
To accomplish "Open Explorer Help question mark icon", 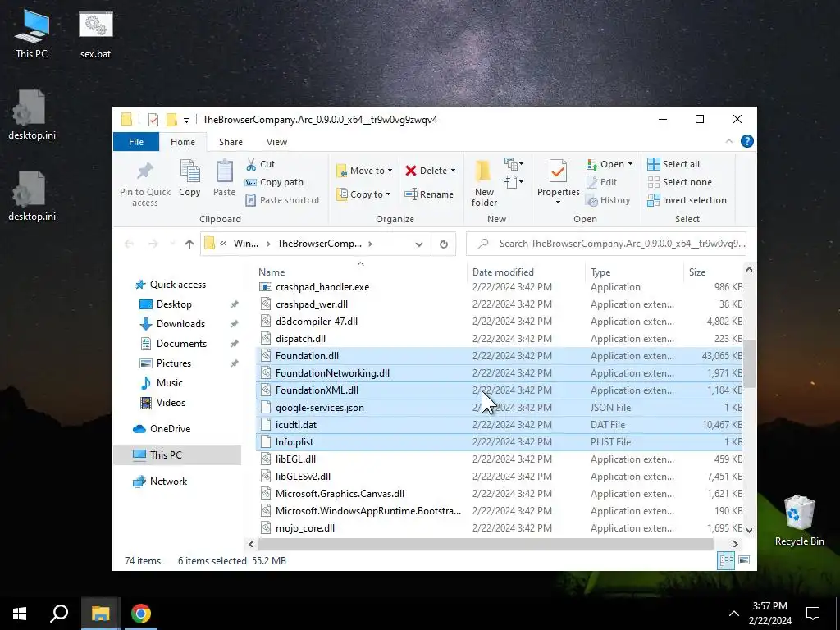I will (x=746, y=141).
